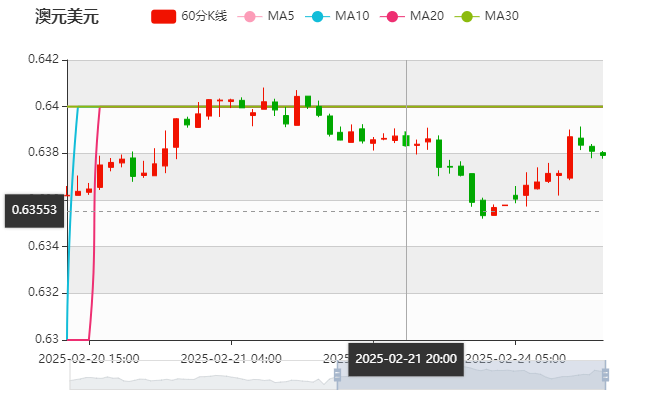
Task: Toggle the MA20 legend line
Action: coord(412,16)
